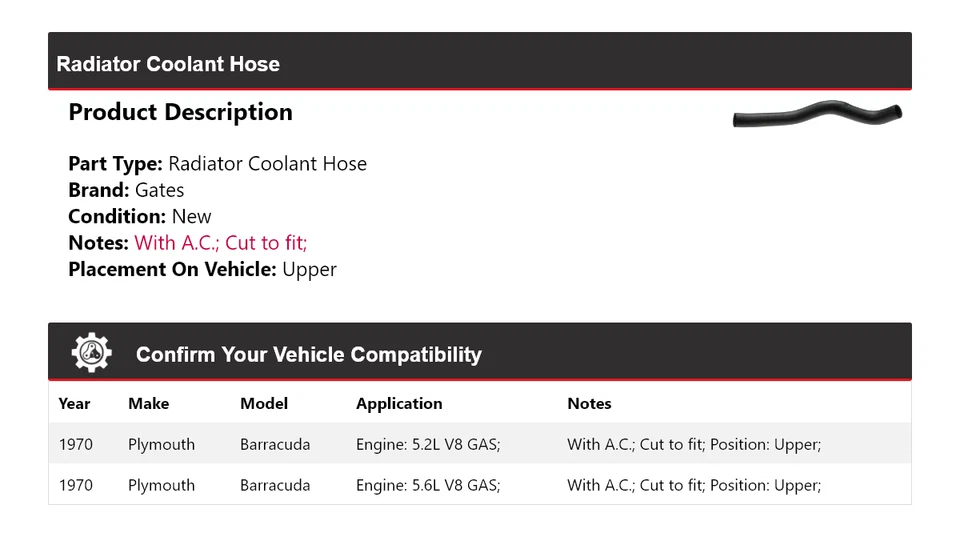The height and width of the screenshot is (537, 960).
Task: Click Plymouth in the first table row
Action: tap(161, 445)
